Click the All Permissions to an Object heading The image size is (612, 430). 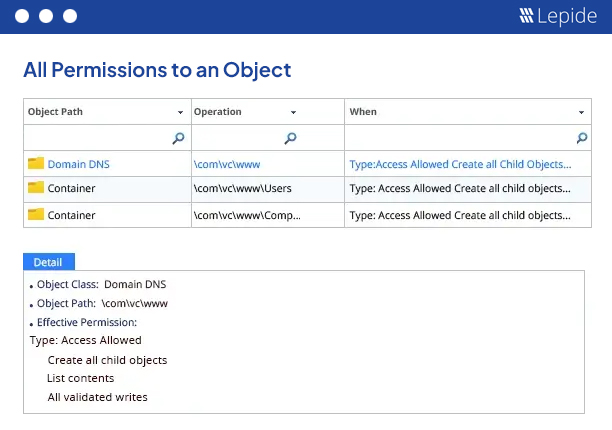pos(157,70)
